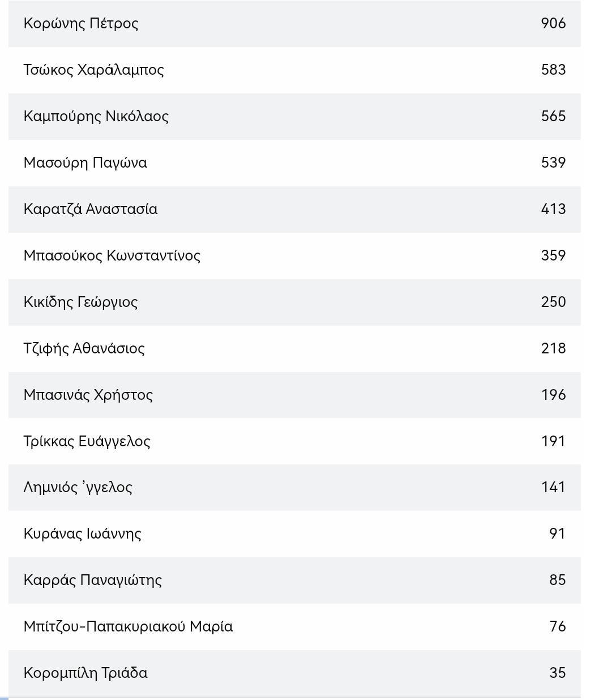
Task: Click the value 250
Action: pos(553,302)
